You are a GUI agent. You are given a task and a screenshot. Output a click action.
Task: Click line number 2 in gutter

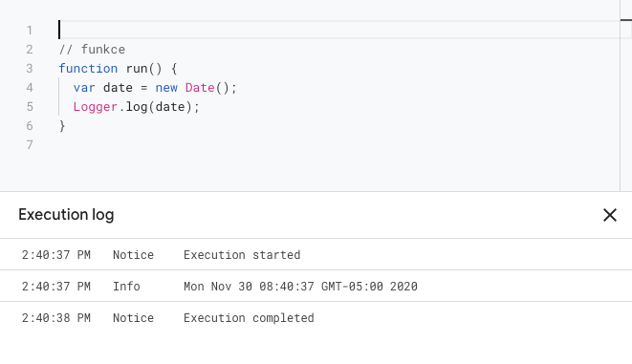point(30,50)
